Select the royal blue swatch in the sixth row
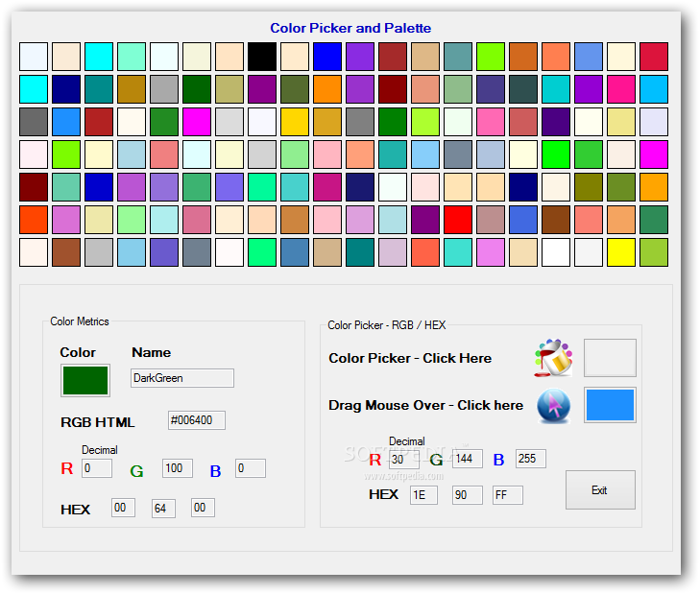Image resolution: width=700 pixels, height=594 pixels. point(523,220)
